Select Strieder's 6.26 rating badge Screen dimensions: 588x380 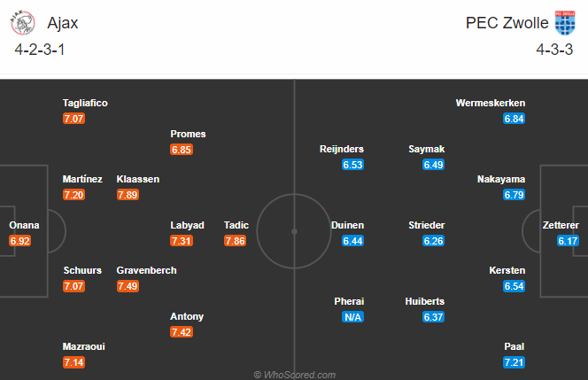point(434,241)
